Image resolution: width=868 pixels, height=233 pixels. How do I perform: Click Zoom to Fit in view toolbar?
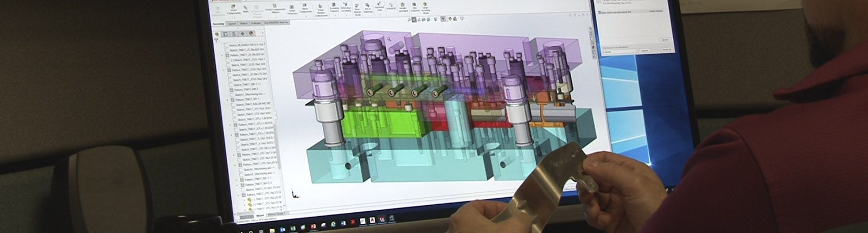point(409,20)
